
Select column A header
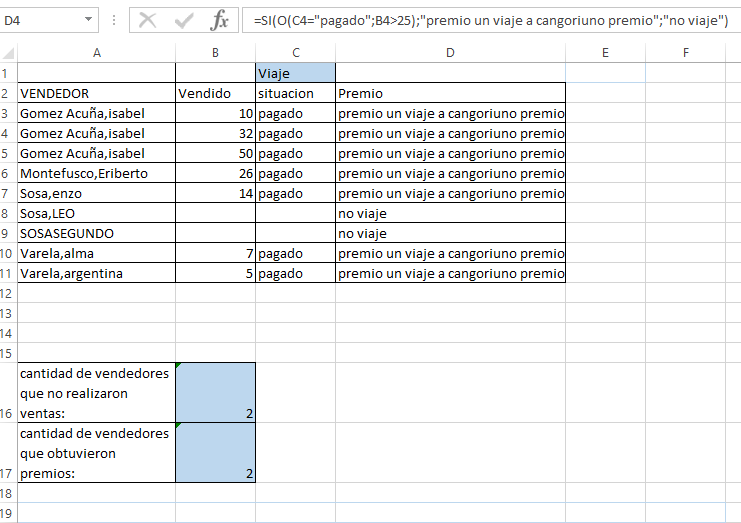96,53
